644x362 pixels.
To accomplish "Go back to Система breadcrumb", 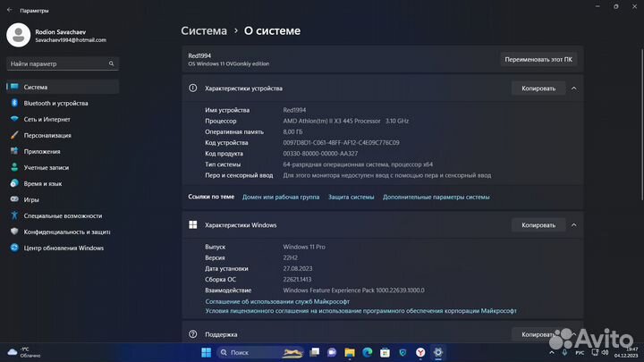I will tap(204, 30).
